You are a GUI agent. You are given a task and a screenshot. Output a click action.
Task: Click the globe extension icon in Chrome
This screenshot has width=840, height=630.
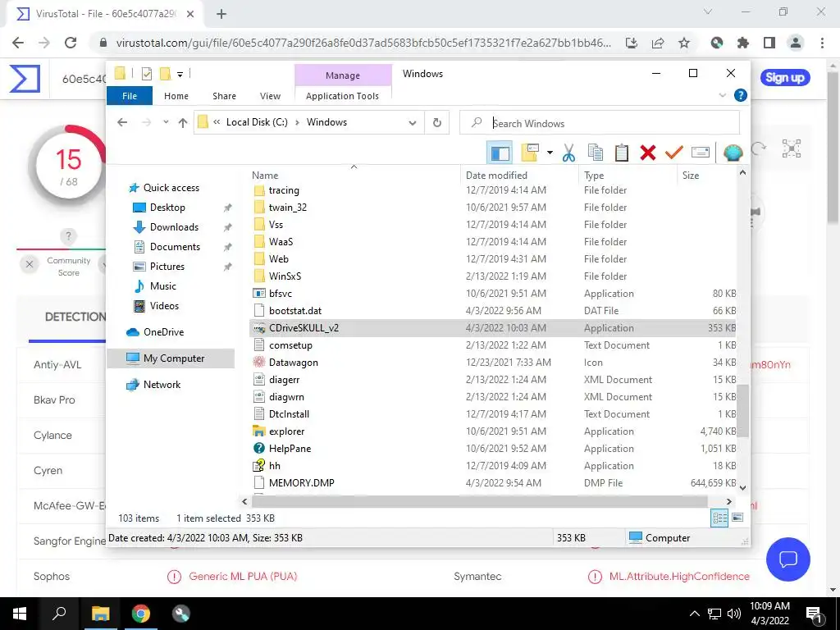pos(717,43)
